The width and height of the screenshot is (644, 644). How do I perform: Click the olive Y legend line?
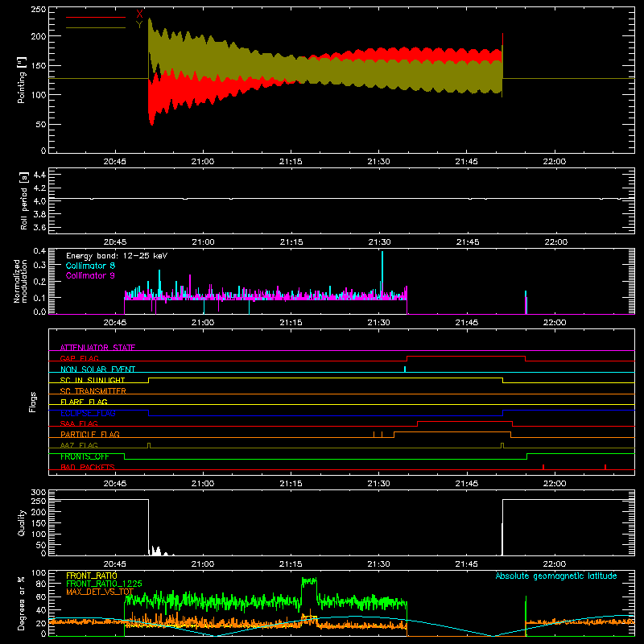click(x=96, y=27)
